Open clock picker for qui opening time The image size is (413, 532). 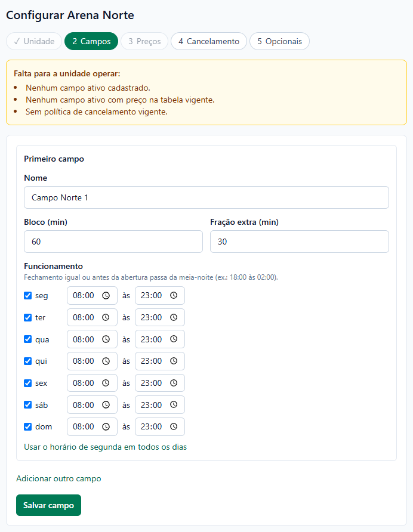(106, 361)
